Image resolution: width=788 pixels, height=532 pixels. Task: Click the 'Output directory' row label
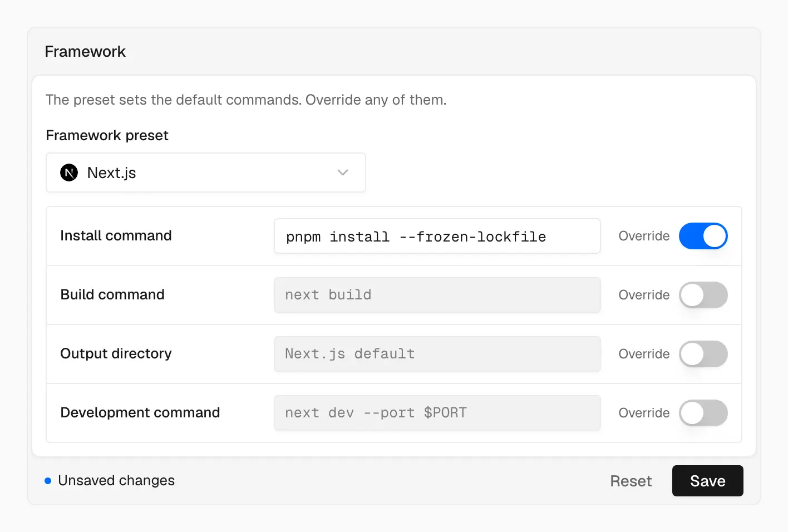pyautogui.click(x=116, y=353)
